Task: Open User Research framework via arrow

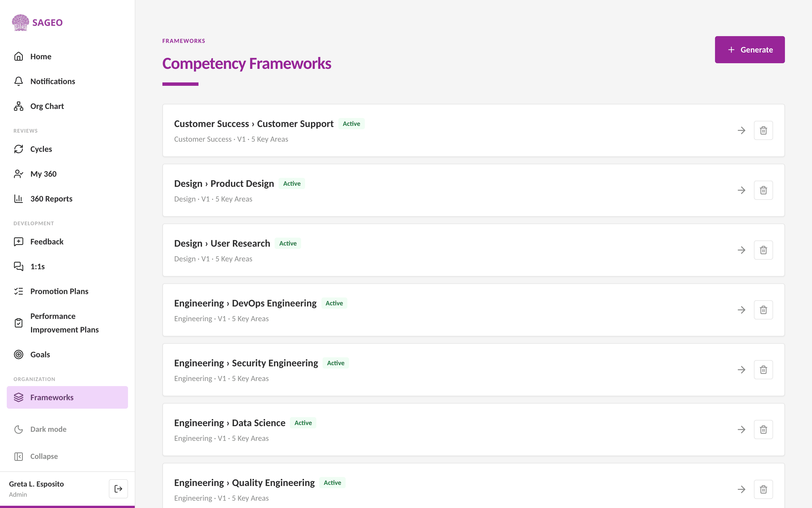Action: coord(742,250)
